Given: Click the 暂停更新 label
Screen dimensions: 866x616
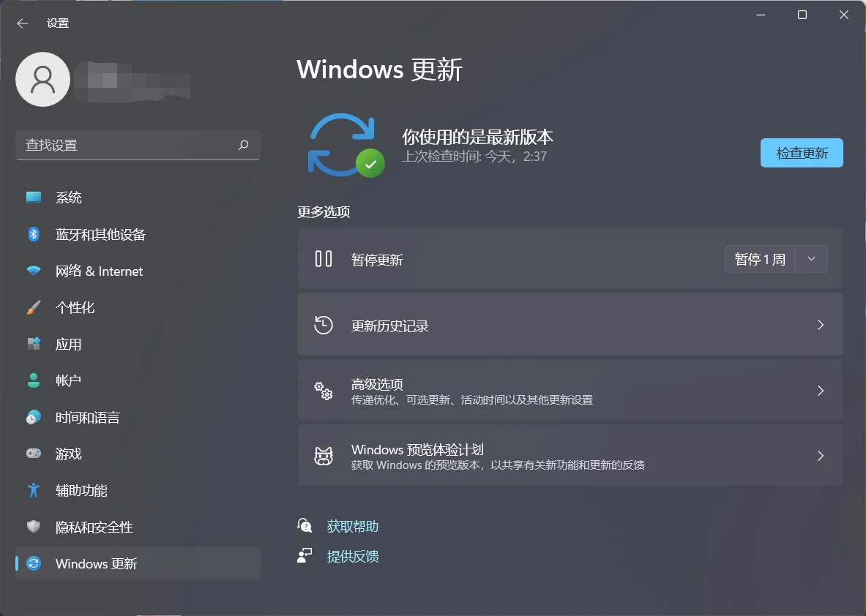Looking at the screenshot, I should click(377, 260).
